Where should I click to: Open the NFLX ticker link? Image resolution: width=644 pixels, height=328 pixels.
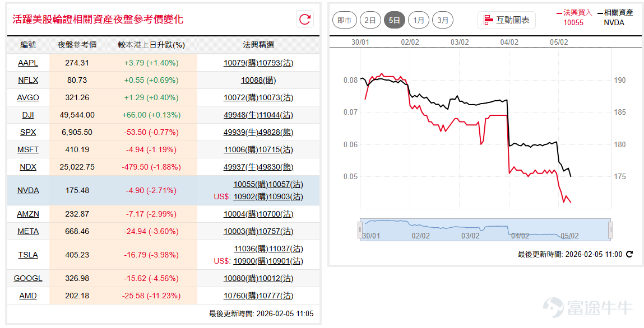pos(28,80)
